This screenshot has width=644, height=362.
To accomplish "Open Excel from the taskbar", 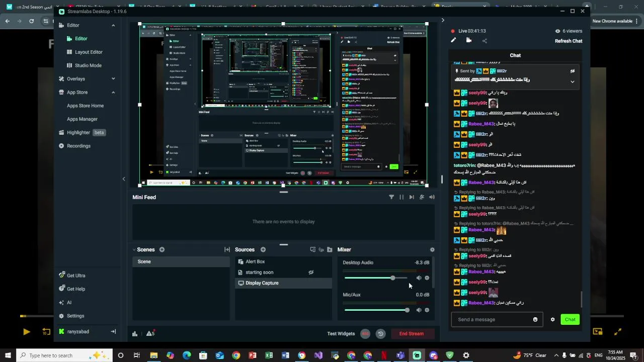I will click(x=269, y=355).
